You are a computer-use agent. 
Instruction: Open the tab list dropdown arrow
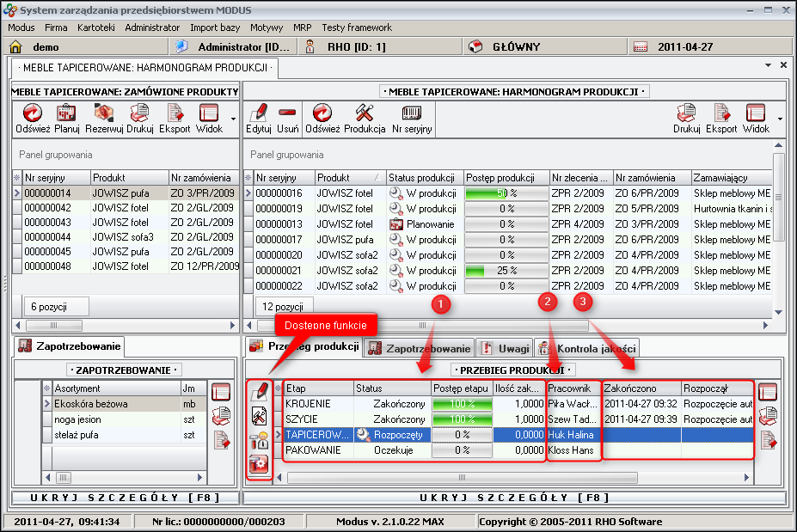(x=768, y=65)
